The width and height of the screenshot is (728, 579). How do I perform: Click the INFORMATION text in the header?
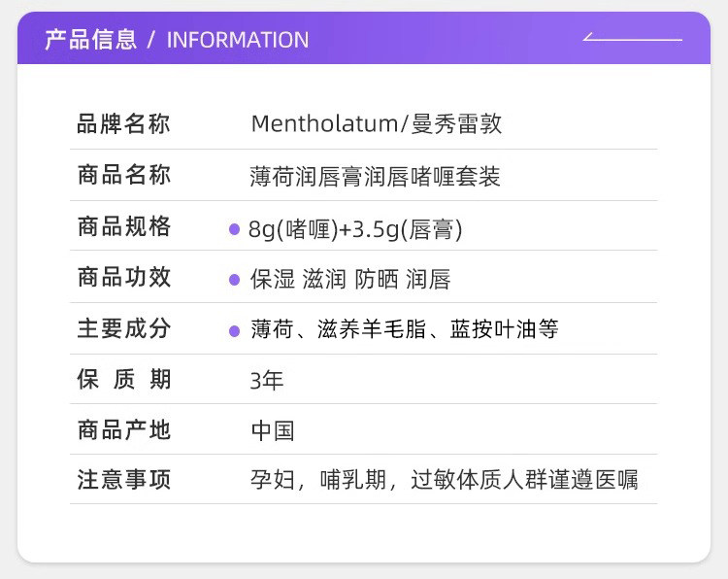[238, 40]
